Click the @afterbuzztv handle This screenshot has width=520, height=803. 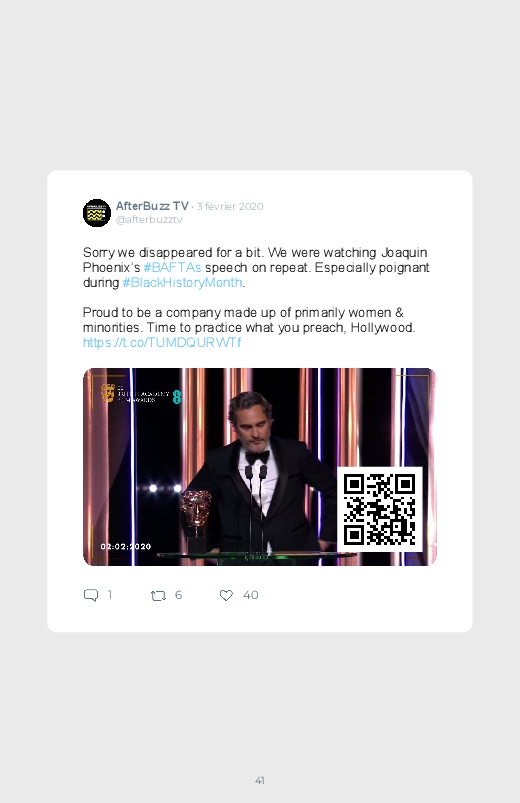coord(149,220)
